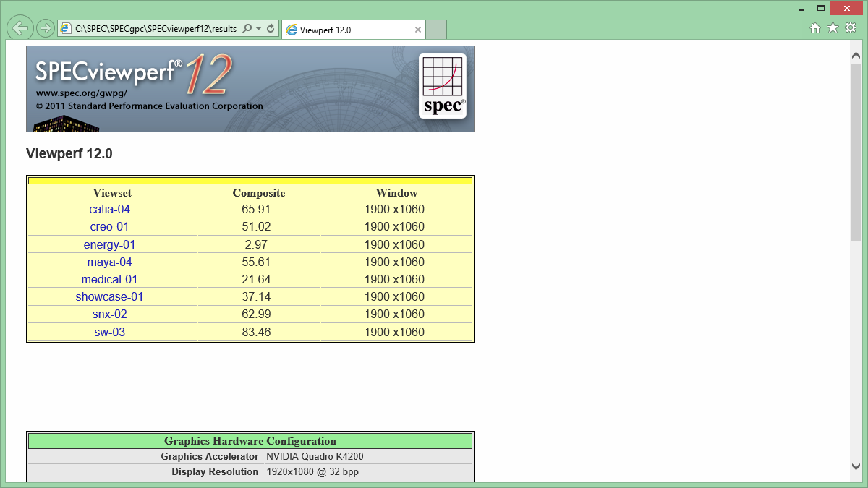The image size is (868, 488).
Task: Click the browser Forward arrow button
Action: [x=45, y=28]
